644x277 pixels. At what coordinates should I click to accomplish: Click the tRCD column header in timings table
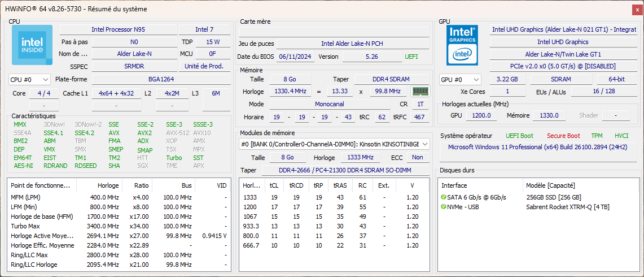(x=296, y=185)
